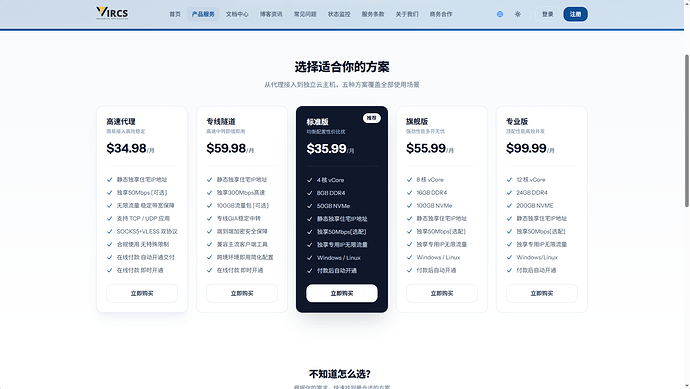Image resolution: width=690 pixels, height=389 pixels.
Task: Click the 不知道怎么选? heading
Action: pos(340,374)
